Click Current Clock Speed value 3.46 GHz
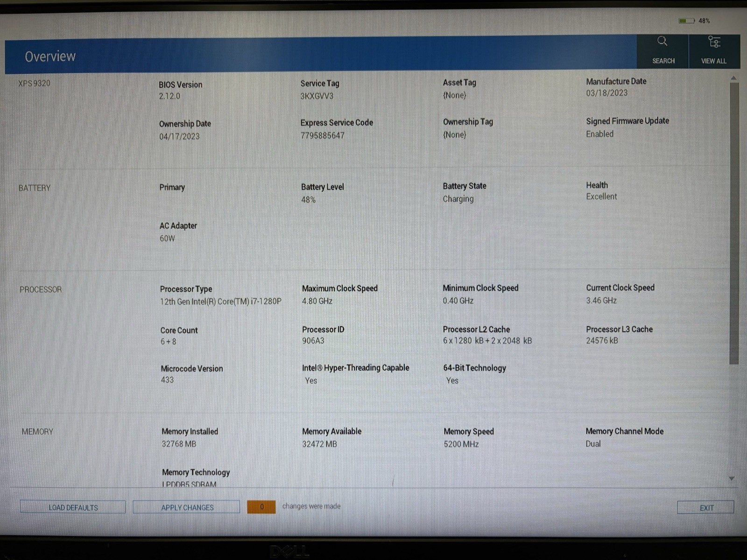Screen dimensions: 747x560 [601, 301]
